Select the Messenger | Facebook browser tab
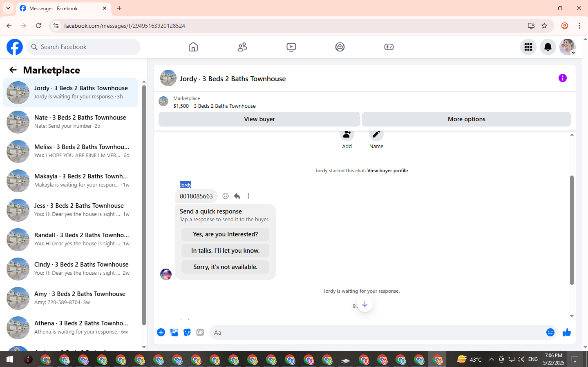The height and width of the screenshot is (367, 588). click(63, 8)
